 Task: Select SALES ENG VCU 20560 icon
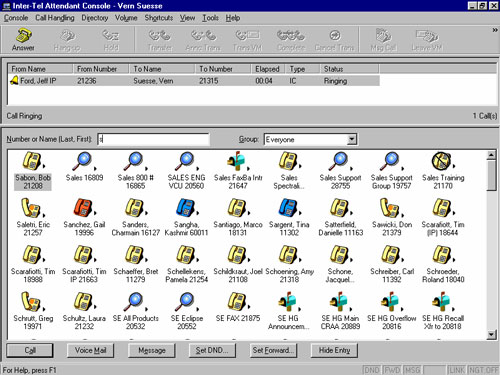[185, 161]
